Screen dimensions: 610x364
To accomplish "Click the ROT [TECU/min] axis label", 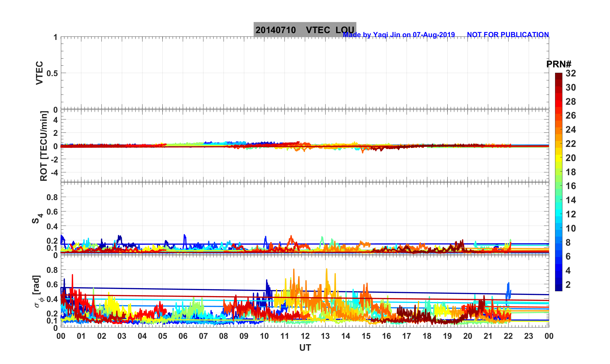I will (x=44, y=146).
